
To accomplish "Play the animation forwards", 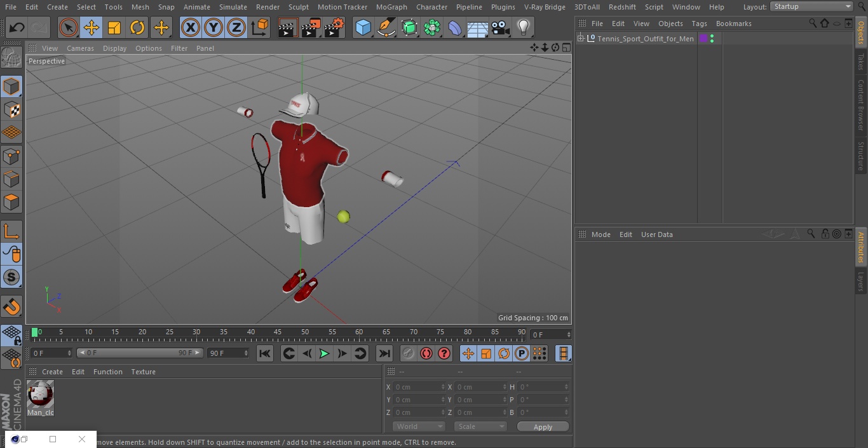I will tap(324, 353).
